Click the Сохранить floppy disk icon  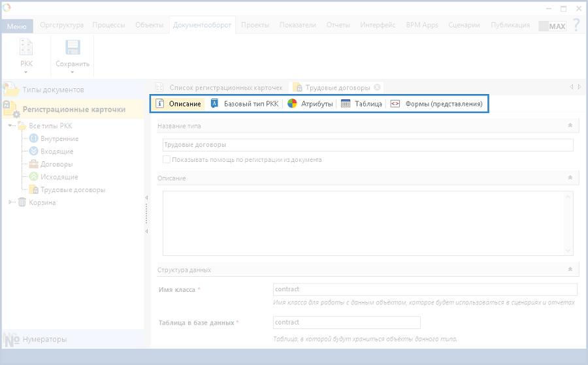tap(73, 48)
